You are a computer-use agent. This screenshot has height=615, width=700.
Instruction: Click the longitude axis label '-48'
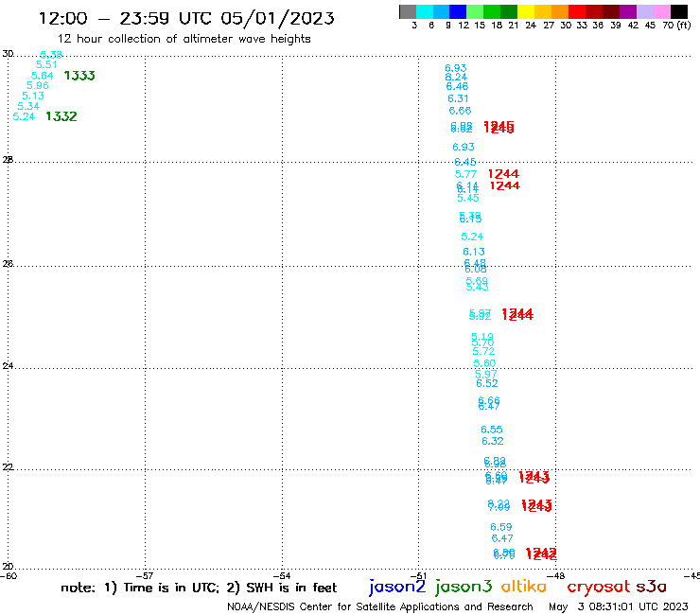click(x=556, y=576)
